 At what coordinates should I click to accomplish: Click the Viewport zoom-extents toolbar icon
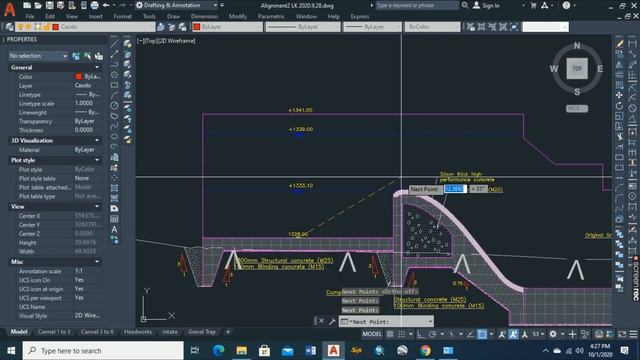point(514,27)
